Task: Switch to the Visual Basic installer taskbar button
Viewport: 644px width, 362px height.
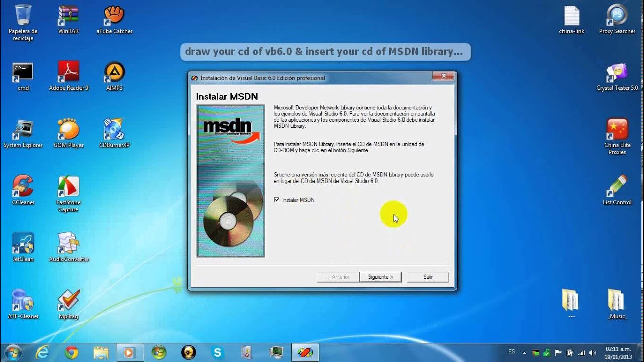Action: point(305,353)
